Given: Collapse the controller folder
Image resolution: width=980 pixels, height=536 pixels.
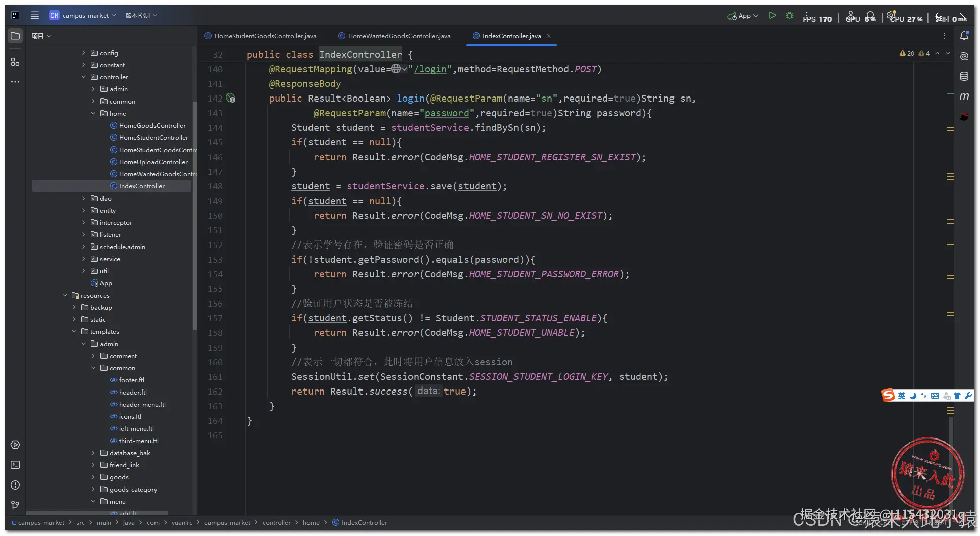Looking at the screenshot, I should point(84,77).
